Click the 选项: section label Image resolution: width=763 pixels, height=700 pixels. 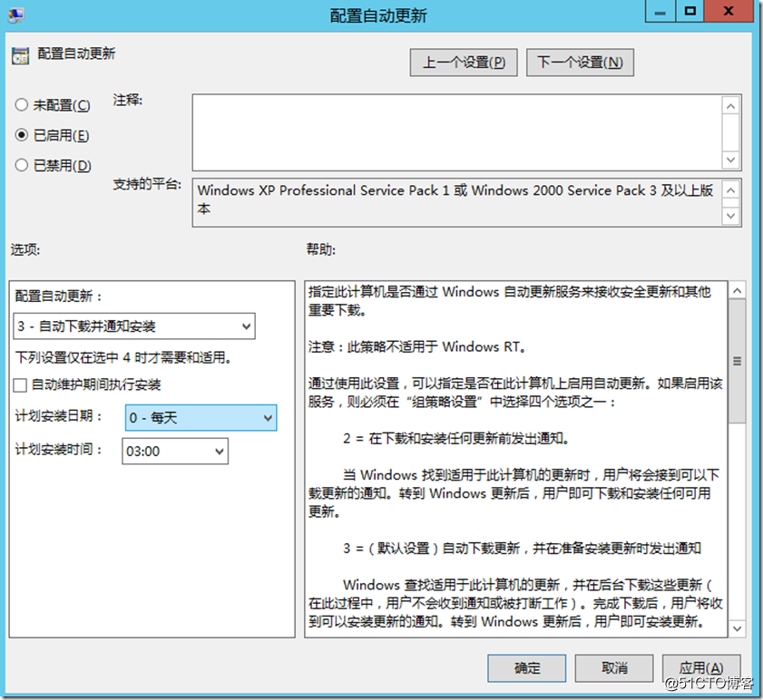[25, 250]
